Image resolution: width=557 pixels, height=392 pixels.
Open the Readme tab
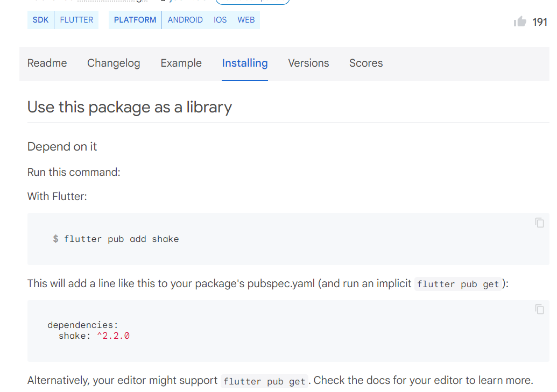[47, 63]
